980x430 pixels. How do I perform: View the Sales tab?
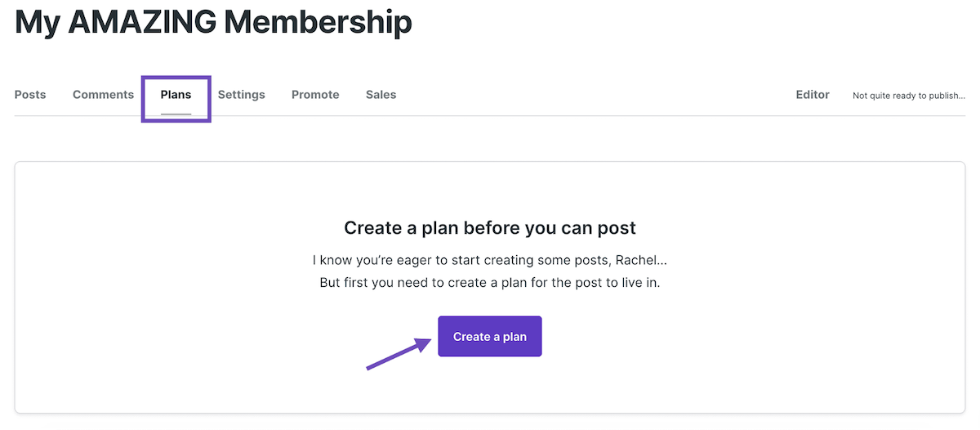pyautogui.click(x=381, y=95)
